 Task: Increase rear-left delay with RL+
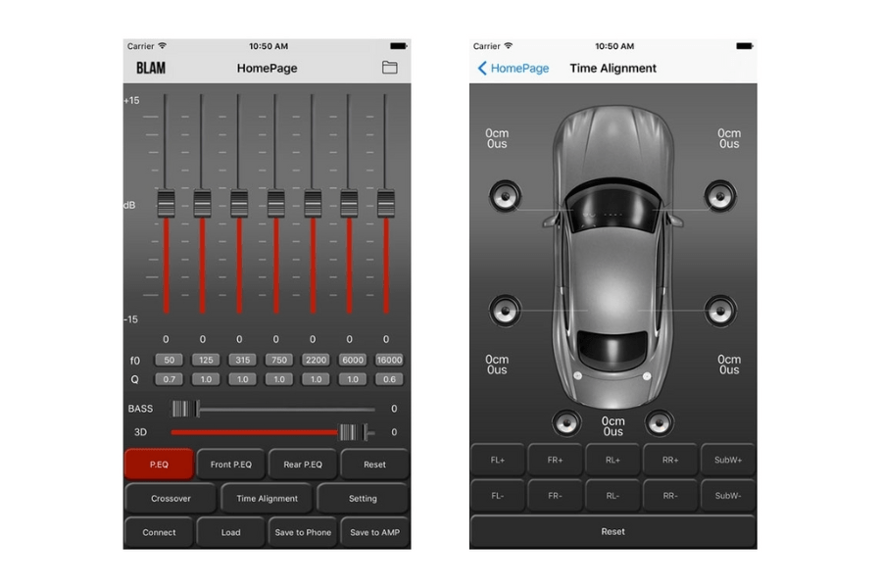612,460
